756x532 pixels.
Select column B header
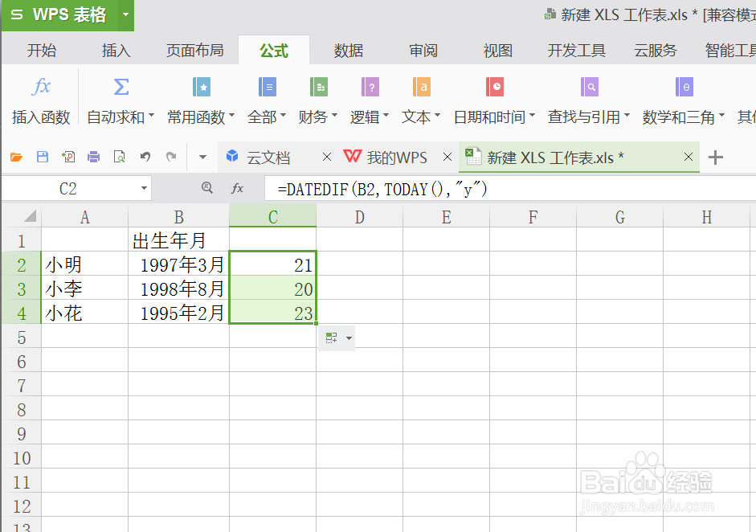[179, 216]
